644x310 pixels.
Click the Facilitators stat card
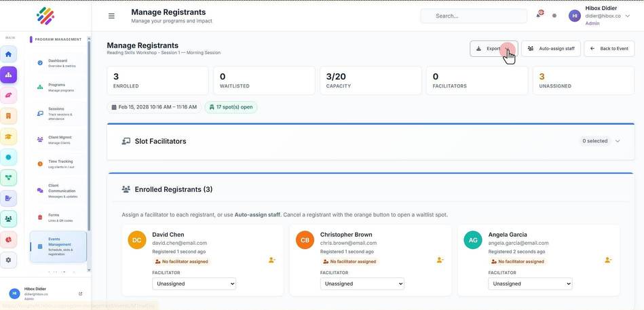(477, 81)
